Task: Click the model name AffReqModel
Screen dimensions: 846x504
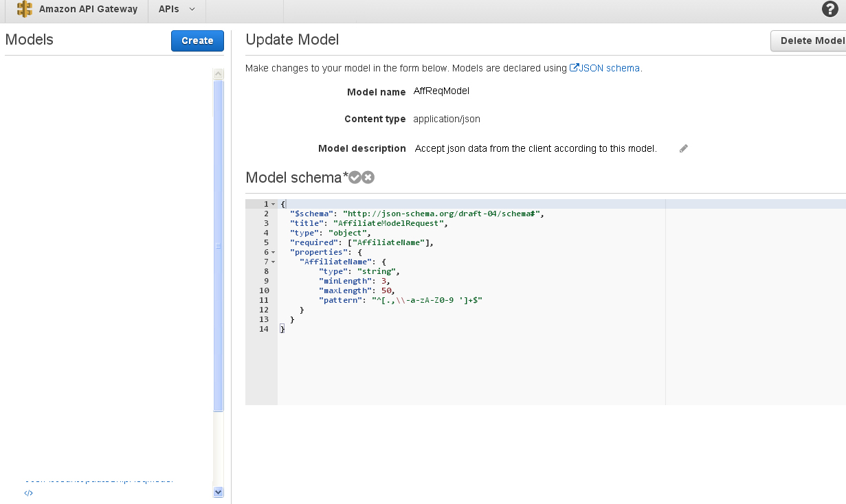Action: (441, 91)
